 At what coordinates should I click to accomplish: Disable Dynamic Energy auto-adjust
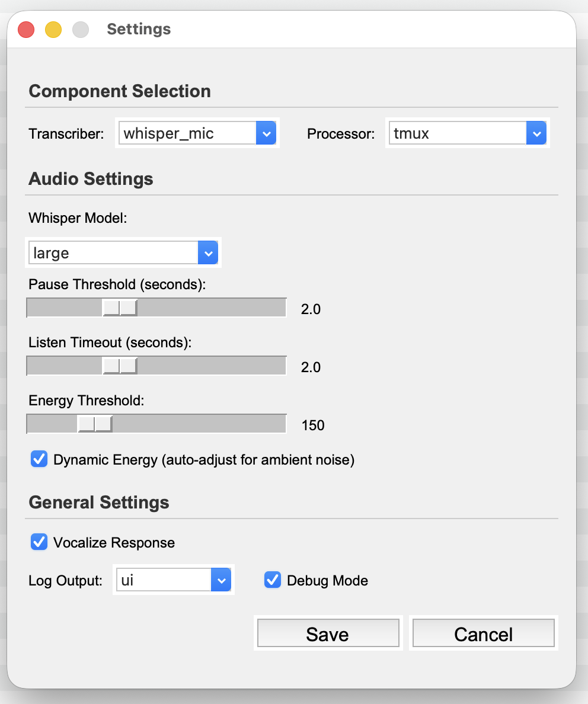click(x=39, y=459)
